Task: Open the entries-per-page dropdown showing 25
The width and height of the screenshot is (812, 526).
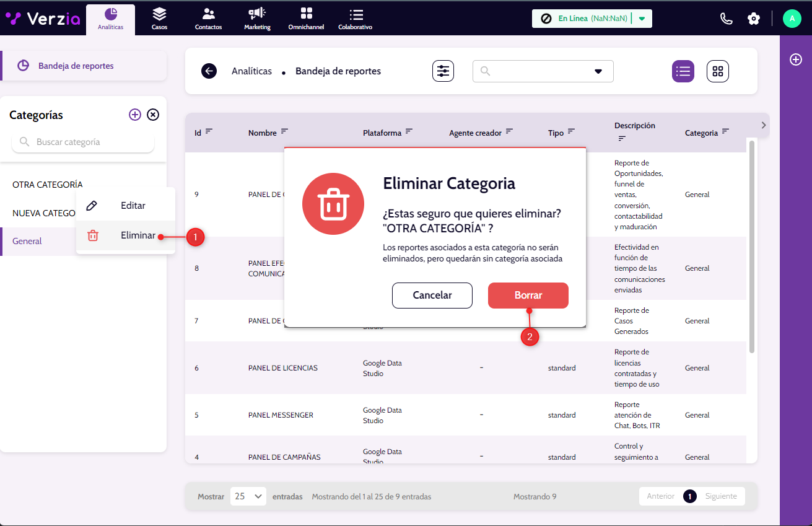Action: [248, 496]
